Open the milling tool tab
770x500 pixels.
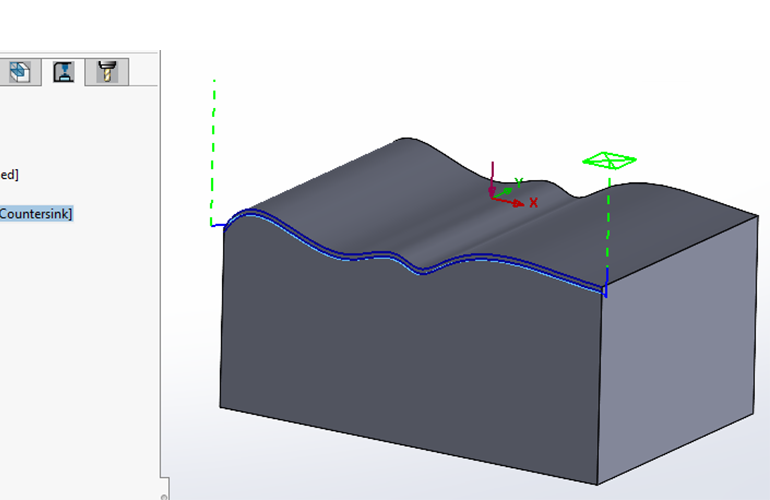click(107, 72)
